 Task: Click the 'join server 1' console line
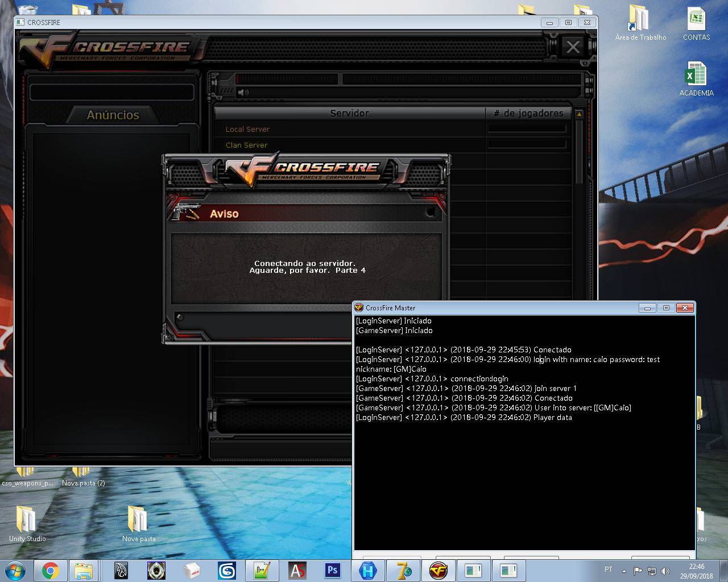click(466, 388)
